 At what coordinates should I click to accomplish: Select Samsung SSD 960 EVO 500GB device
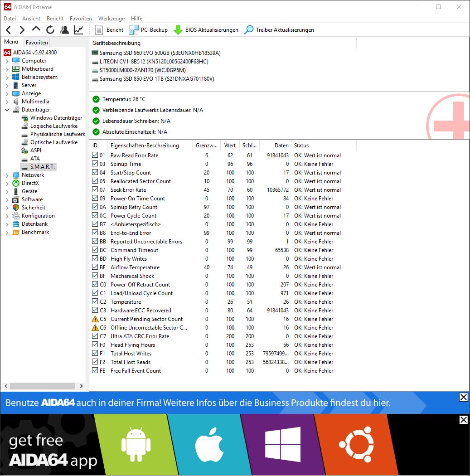click(x=160, y=53)
